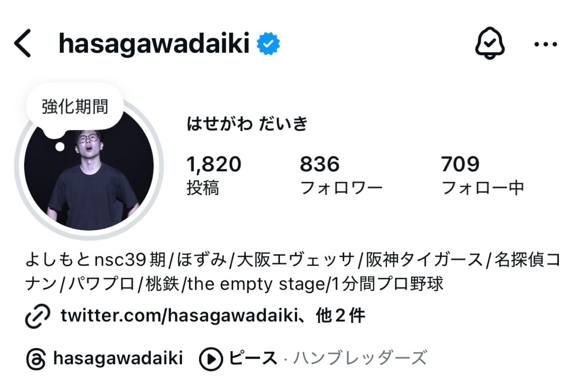
Task: View the 709 フォロー中 following list
Action: coord(482,175)
